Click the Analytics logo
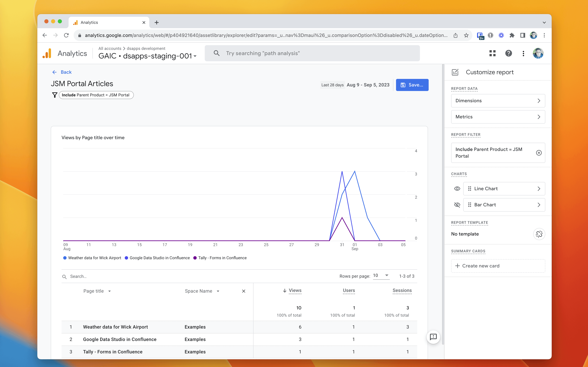 [x=47, y=53]
